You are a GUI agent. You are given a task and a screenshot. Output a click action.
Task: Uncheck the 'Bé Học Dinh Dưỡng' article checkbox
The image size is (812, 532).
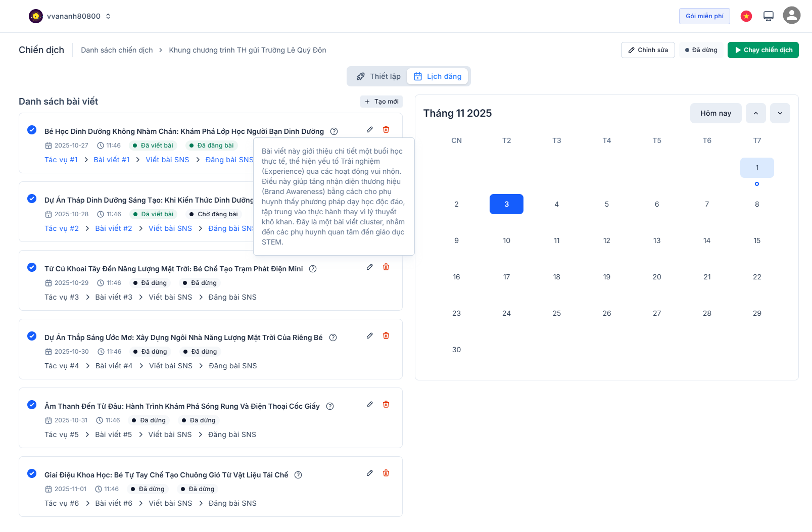(x=32, y=130)
